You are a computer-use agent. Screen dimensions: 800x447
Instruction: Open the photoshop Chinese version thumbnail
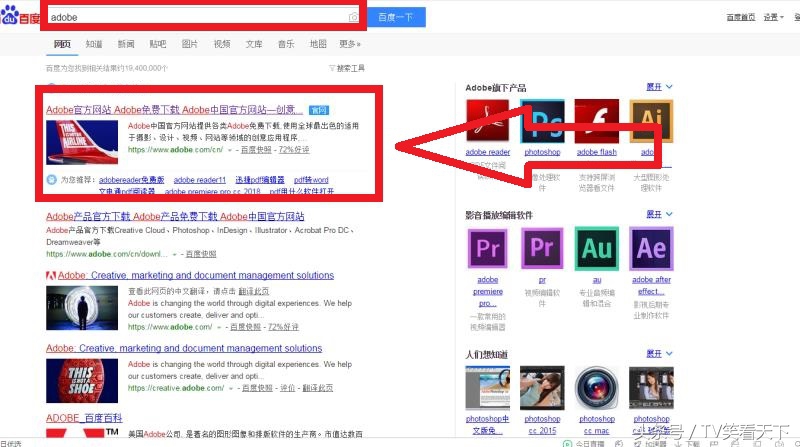[x=488, y=387]
